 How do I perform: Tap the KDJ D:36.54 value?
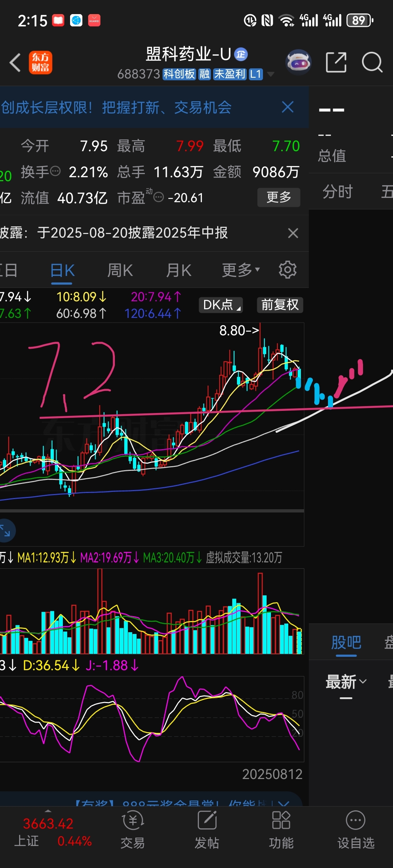click(51, 665)
